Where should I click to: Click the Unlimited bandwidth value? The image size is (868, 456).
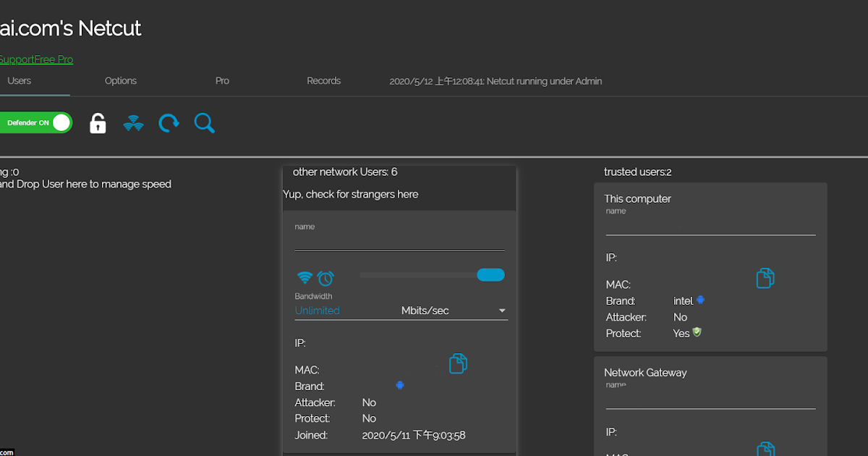tap(317, 311)
